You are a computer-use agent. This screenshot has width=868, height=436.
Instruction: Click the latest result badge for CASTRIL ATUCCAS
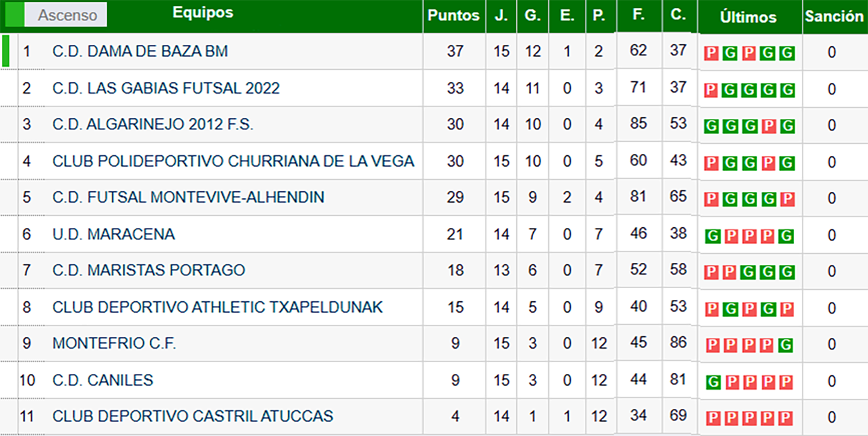point(786,418)
